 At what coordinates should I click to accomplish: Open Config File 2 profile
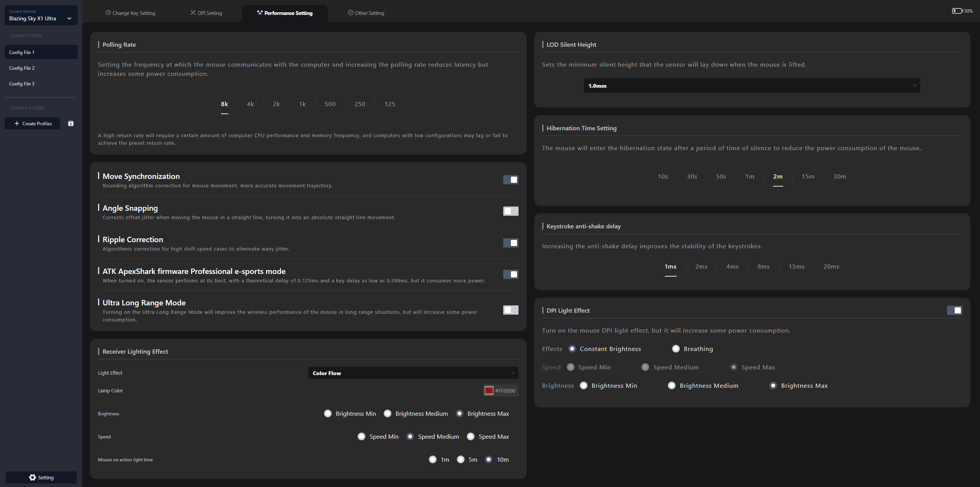tap(22, 68)
